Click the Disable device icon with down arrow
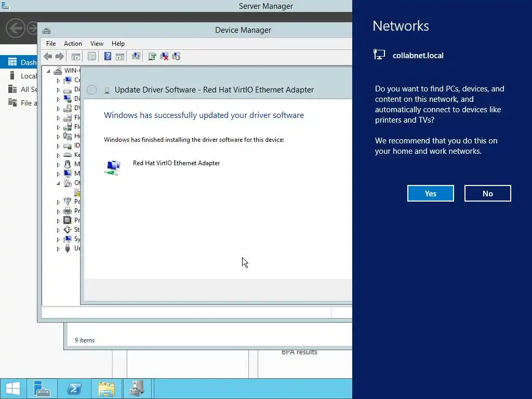The height and width of the screenshot is (399, 532). click(176, 56)
